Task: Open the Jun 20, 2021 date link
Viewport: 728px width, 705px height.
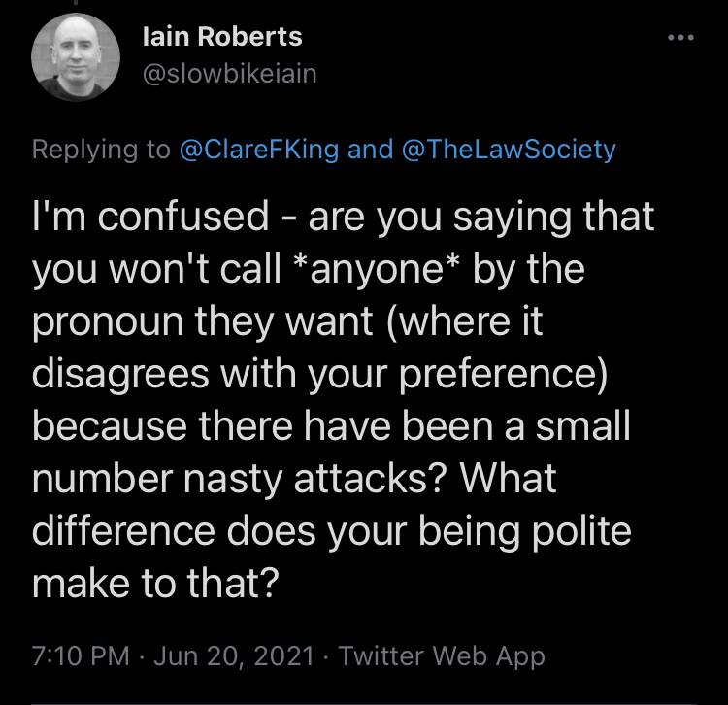Action: [x=234, y=655]
